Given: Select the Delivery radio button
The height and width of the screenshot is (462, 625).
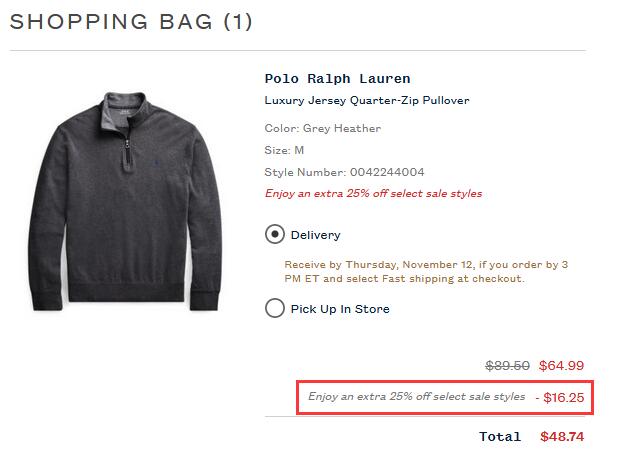Looking at the screenshot, I should [x=275, y=234].
